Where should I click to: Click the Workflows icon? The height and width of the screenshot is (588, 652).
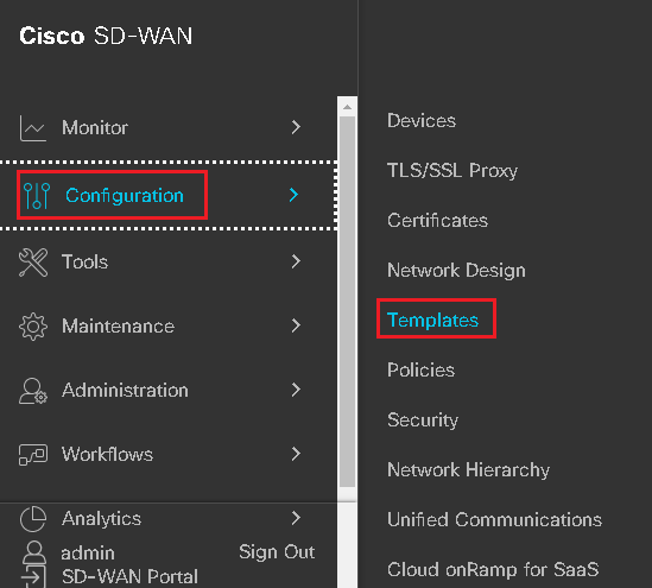tap(33, 455)
